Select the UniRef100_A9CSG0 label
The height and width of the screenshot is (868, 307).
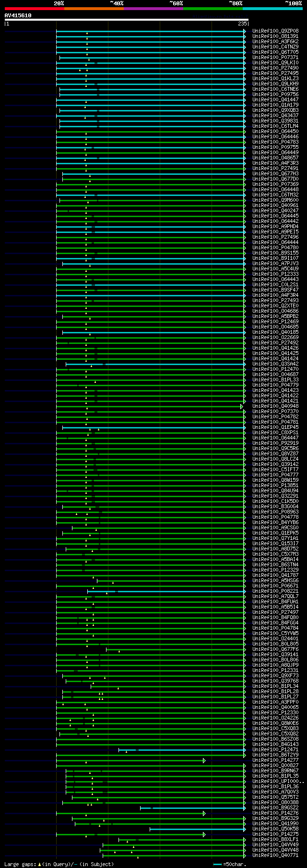pos(275,527)
